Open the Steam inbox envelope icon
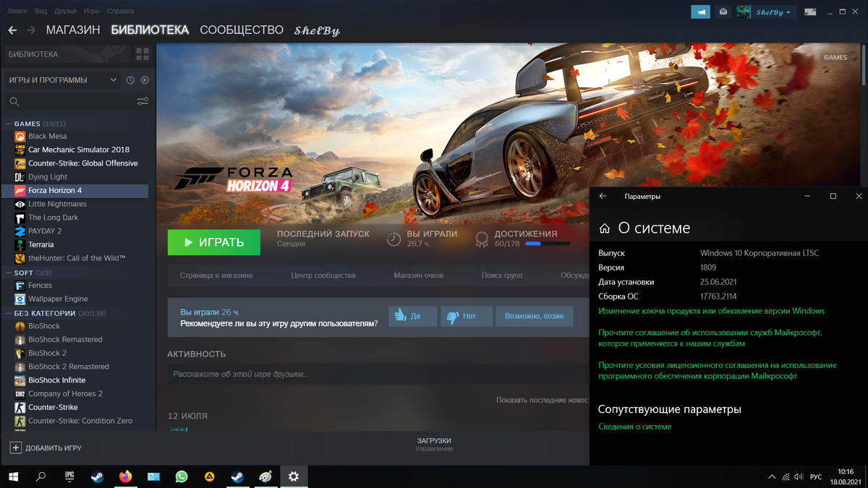This screenshot has height=488, width=868. [x=723, y=12]
